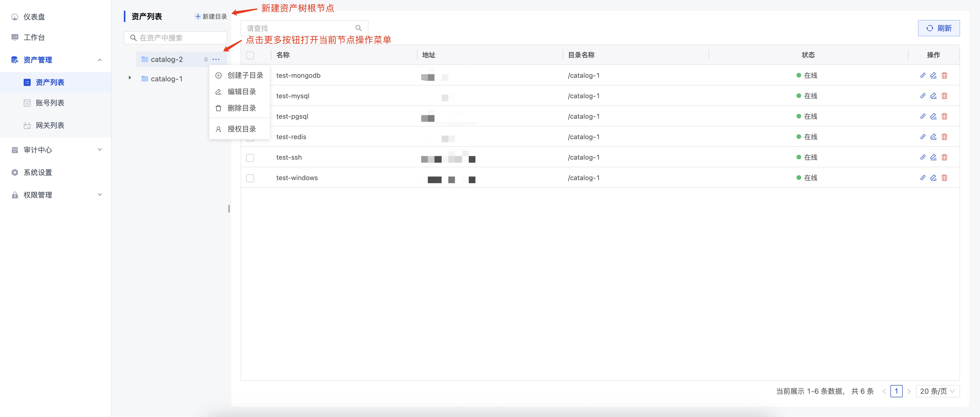Select the catalog-1 tree node label
Viewport: 980px width, 417px height.
pos(167,79)
